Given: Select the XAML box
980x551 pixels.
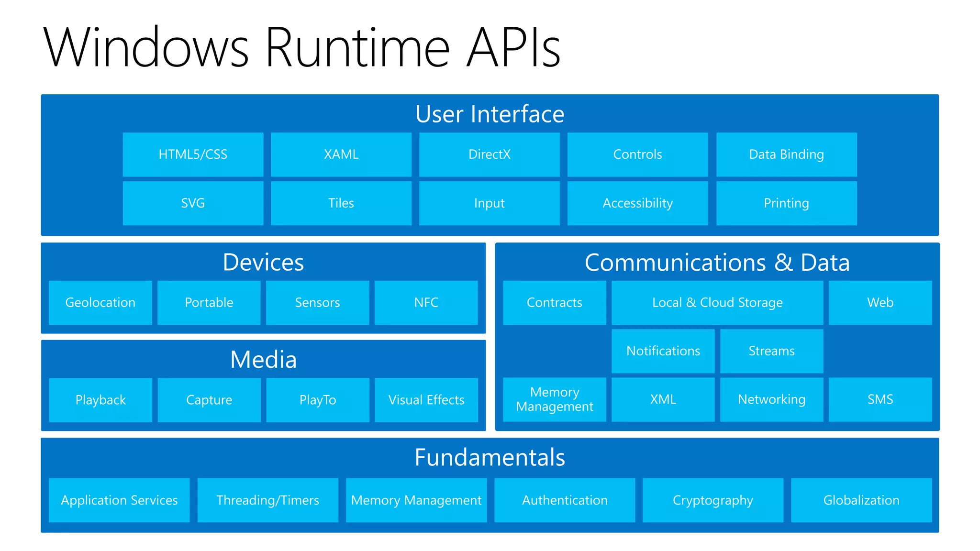Looking at the screenshot, I should click(x=341, y=154).
